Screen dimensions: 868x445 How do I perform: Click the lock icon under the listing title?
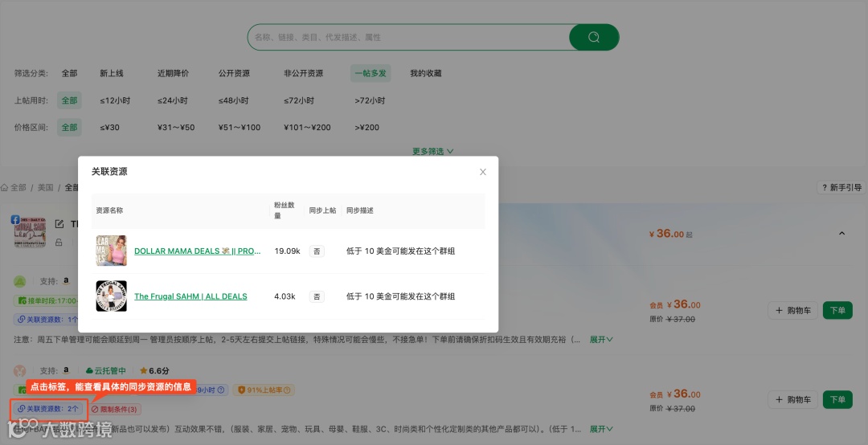point(59,243)
